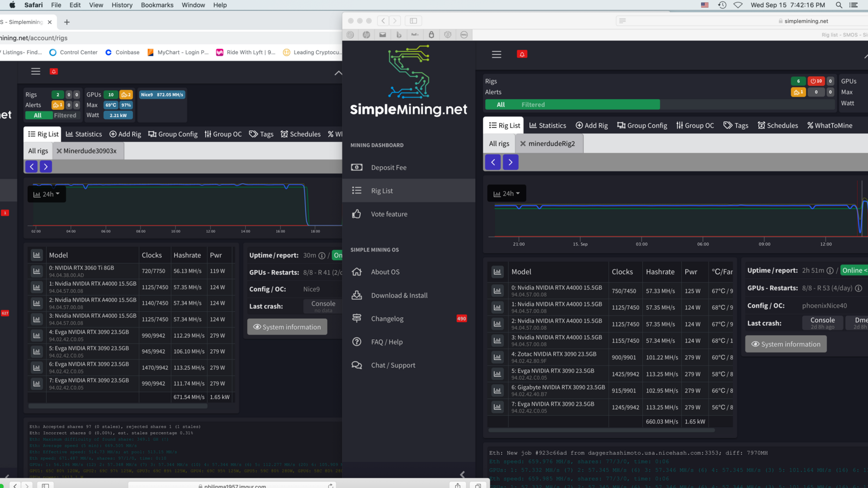
Task: Switch to Statistics tab in left window
Action: [84, 134]
